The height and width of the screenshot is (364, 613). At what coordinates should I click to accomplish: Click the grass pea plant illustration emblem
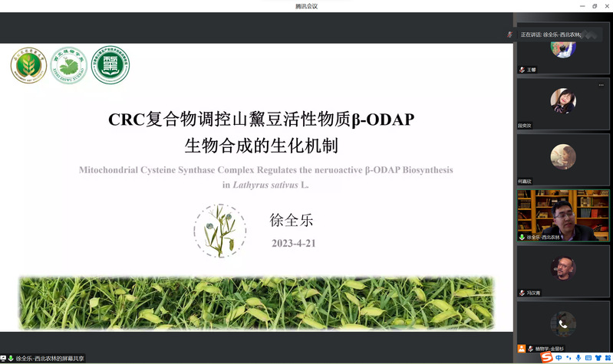[x=220, y=230]
